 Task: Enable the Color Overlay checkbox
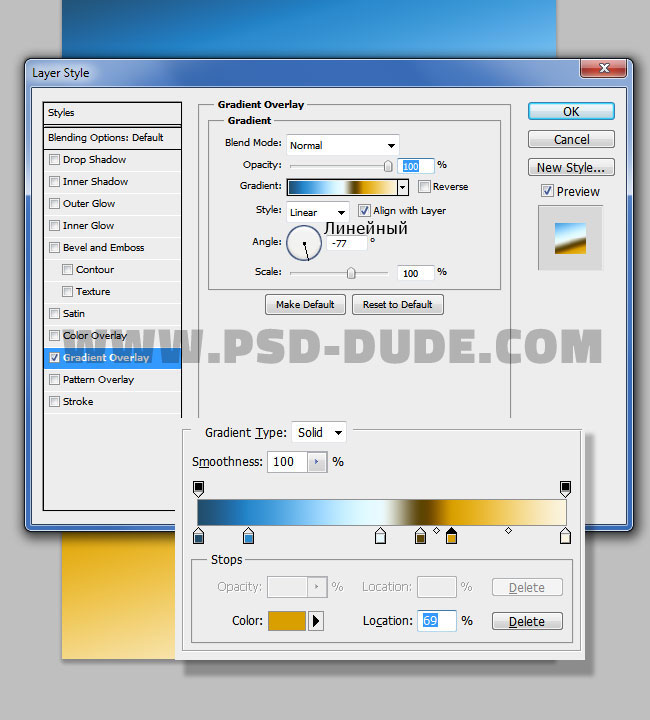pos(54,336)
